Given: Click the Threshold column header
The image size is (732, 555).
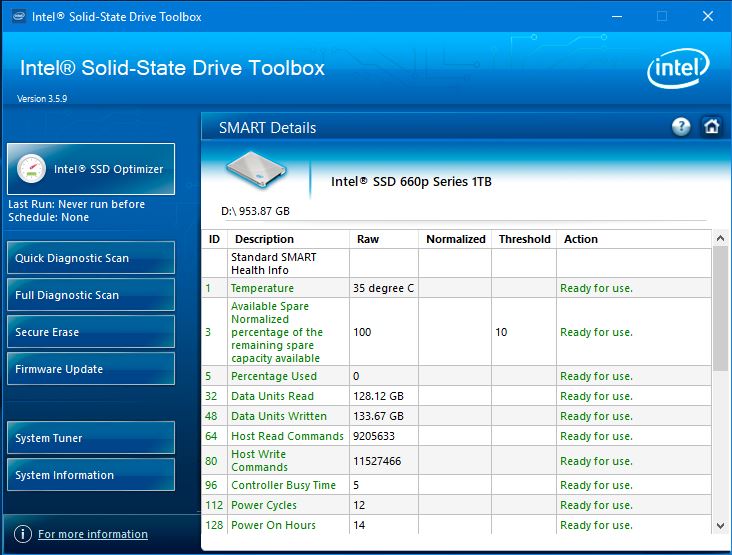Looking at the screenshot, I should point(524,239).
